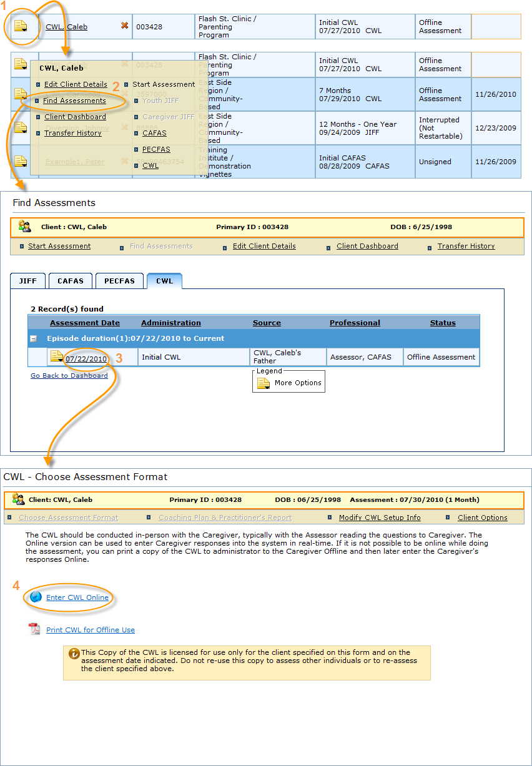Viewport: 532px width, 766px height.
Task: Click More Options icon in 12 Months row
Action: click(21, 128)
